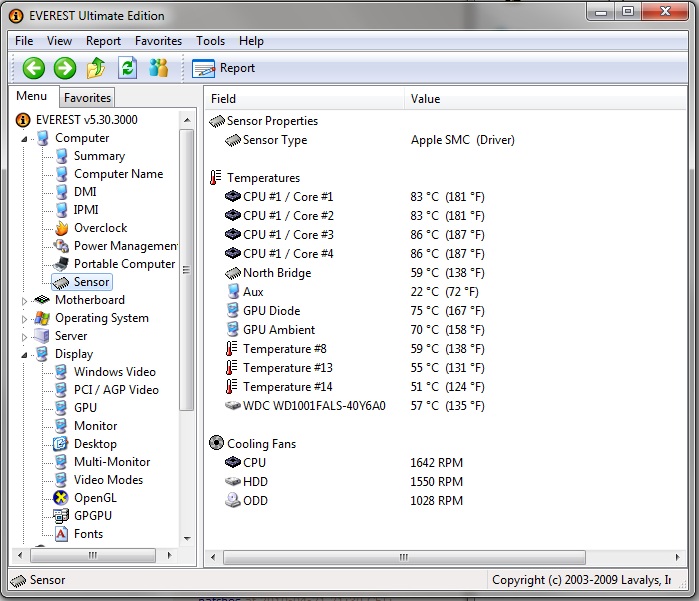Click the Fonts icon
Screen dimensions: 699x601
(x=61, y=534)
